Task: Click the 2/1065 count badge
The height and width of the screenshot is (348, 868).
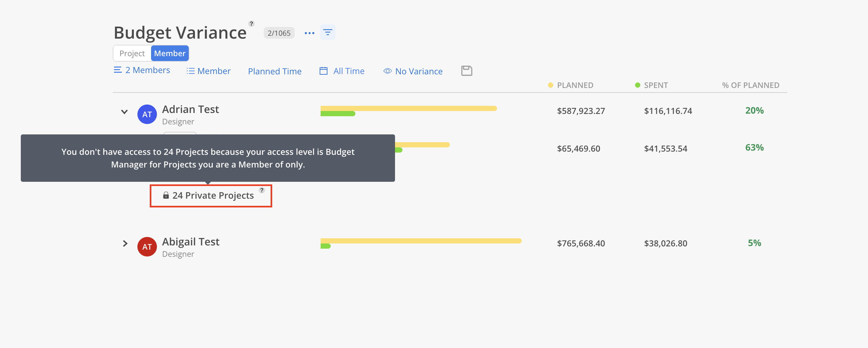Action: click(x=279, y=33)
